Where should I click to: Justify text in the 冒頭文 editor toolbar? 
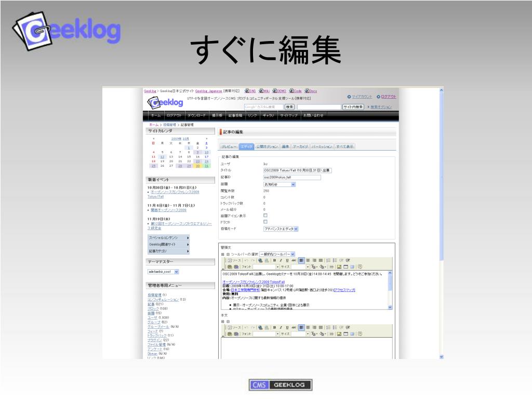(321, 260)
